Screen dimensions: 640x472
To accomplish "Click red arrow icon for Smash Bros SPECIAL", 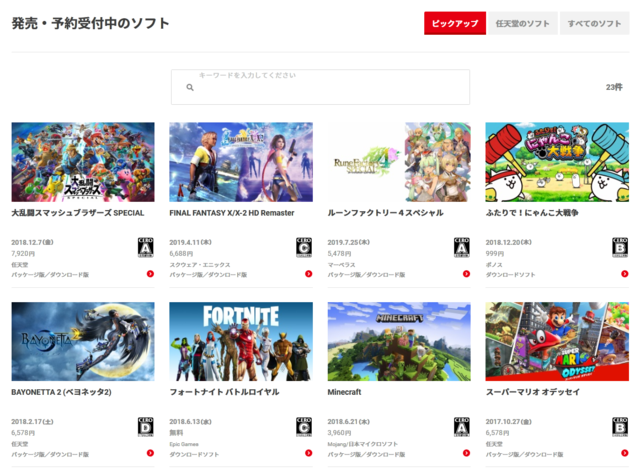I will point(150,274).
